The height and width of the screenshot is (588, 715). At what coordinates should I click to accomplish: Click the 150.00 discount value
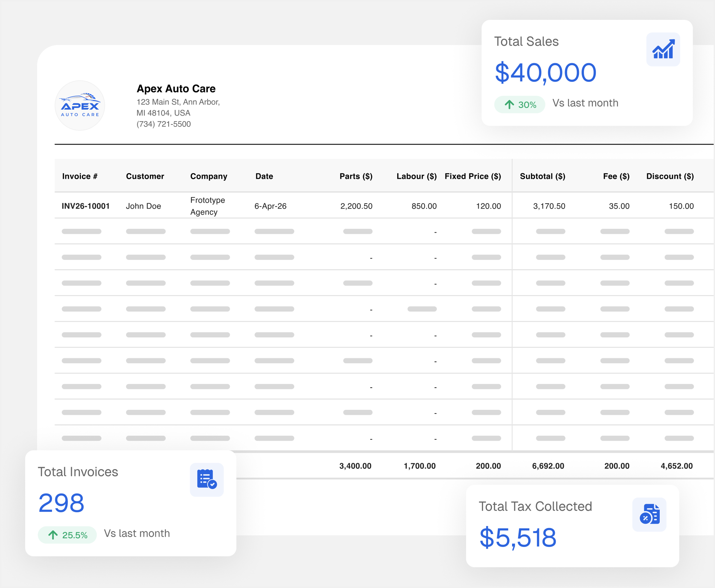tap(681, 206)
